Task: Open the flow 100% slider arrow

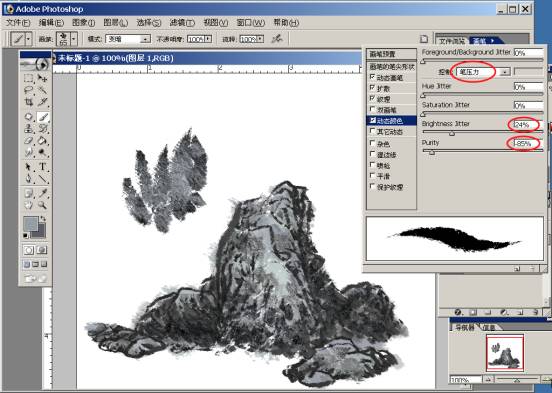Action: tap(260, 39)
